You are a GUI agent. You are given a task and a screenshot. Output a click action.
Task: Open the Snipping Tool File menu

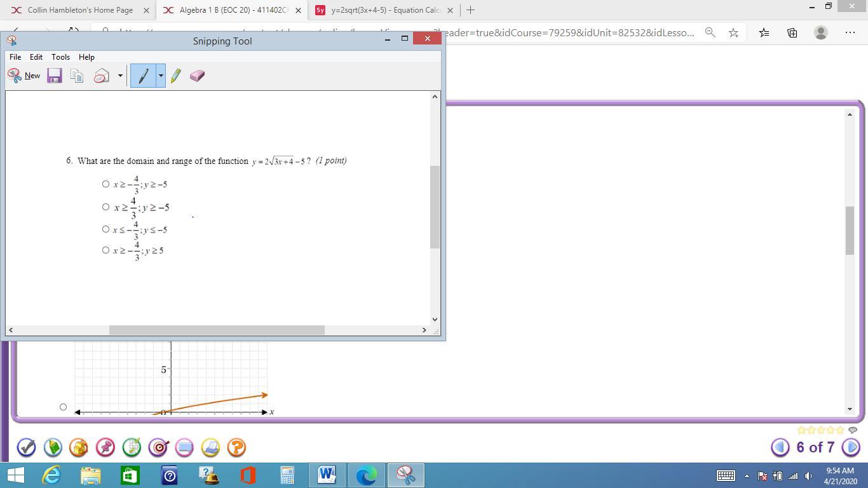coord(15,57)
